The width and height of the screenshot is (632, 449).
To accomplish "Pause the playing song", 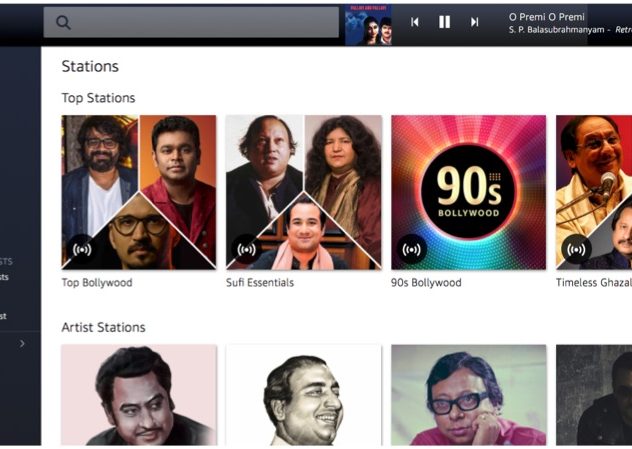I will (x=445, y=22).
